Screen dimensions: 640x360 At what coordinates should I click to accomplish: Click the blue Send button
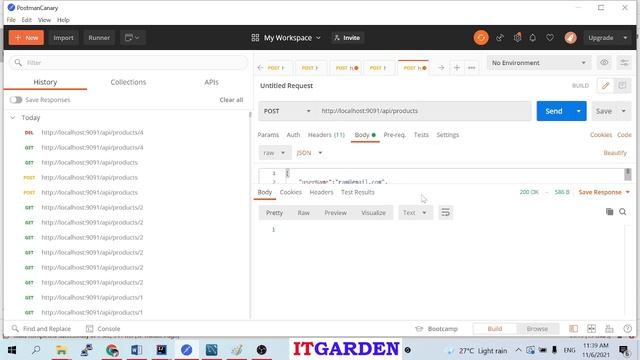[x=554, y=111]
